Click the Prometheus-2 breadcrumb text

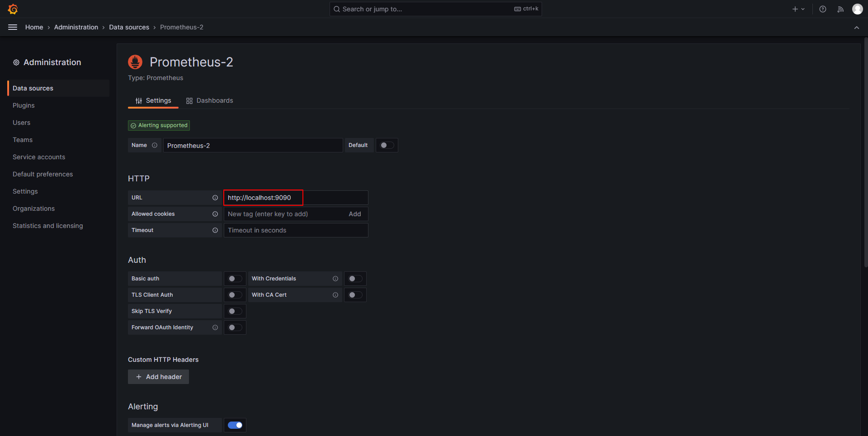click(182, 27)
